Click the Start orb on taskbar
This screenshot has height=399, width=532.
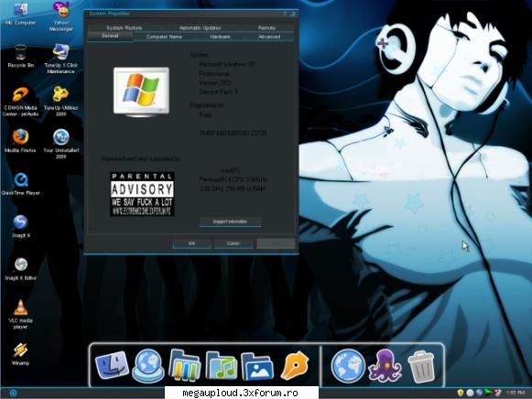click(13, 394)
